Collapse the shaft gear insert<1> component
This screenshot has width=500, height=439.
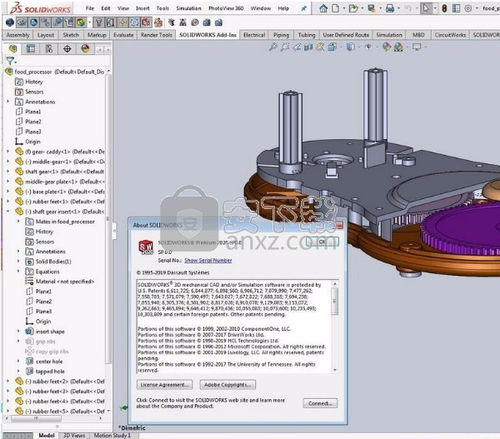(8, 211)
